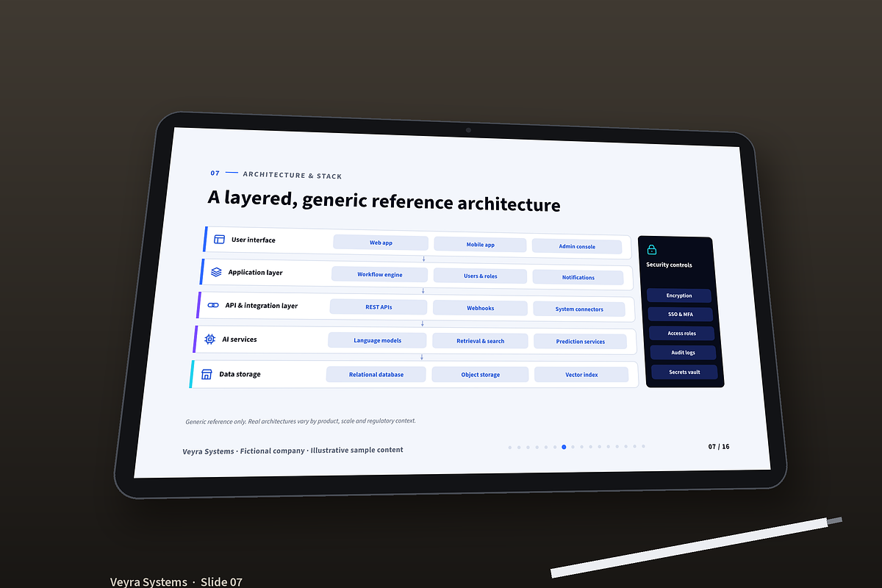The width and height of the screenshot is (882, 588).
Task: Select the Users & roles chip
Action: (x=480, y=276)
